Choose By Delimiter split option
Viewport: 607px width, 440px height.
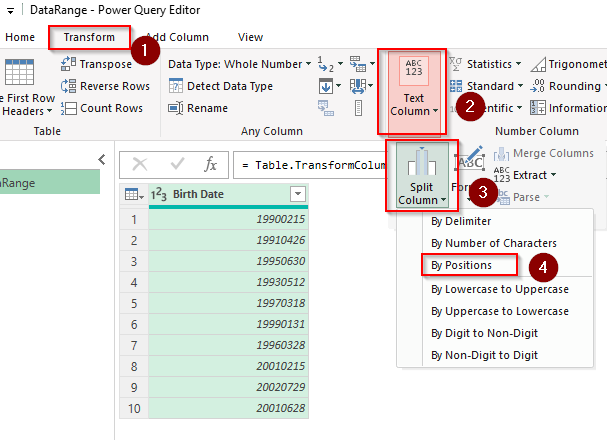tap(461, 221)
